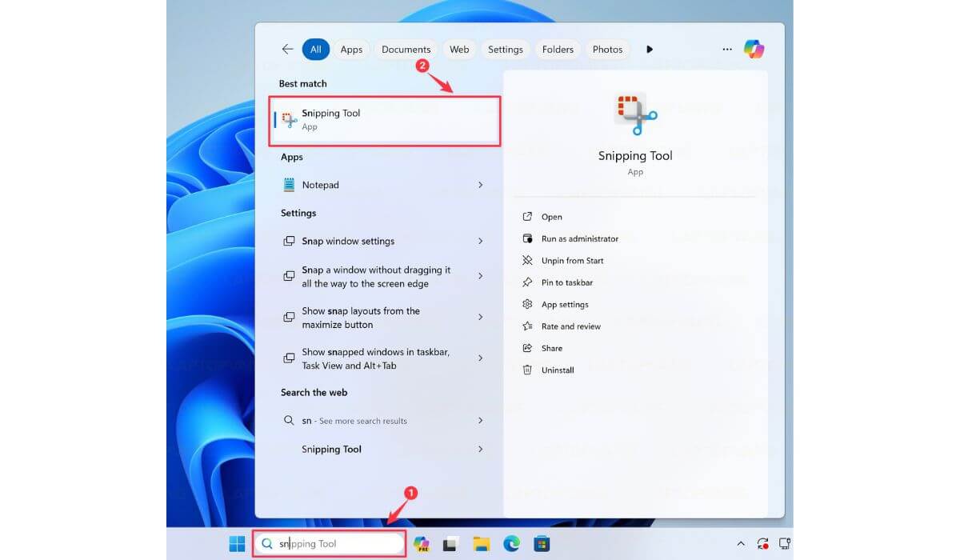Click the large Snipping Tool preview icon

click(x=635, y=113)
